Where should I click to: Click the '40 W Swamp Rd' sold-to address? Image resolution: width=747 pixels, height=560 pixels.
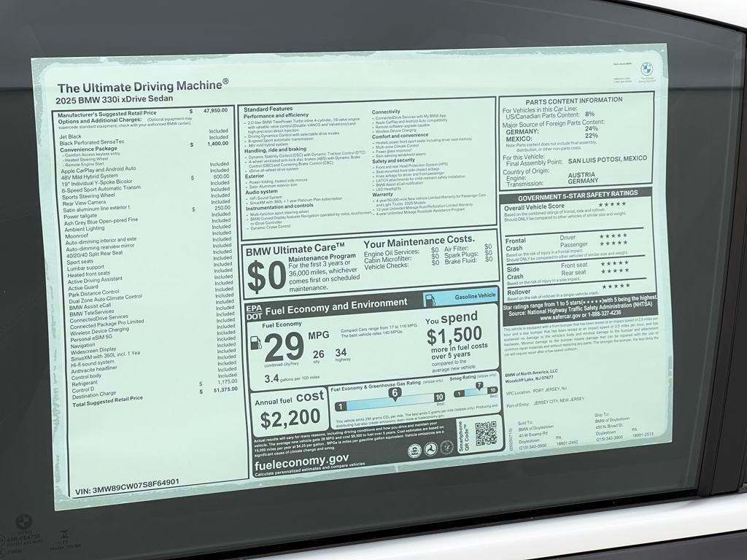[533, 435]
